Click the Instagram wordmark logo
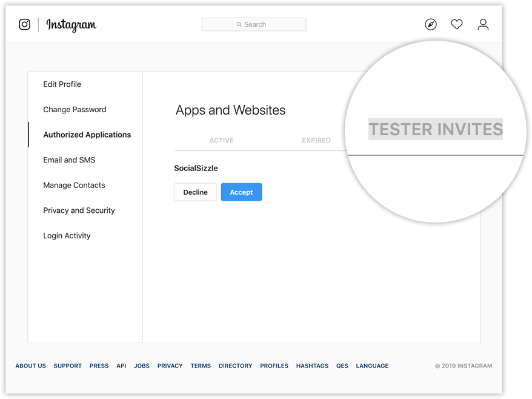Viewport: 532px width, 399px height. [x=71, y=25]
